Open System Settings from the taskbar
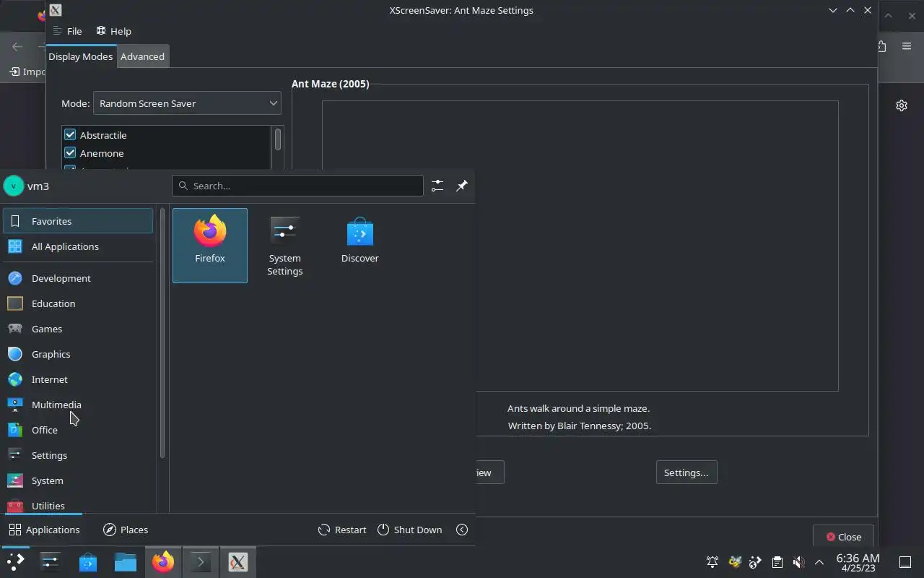 coord(51,562)
